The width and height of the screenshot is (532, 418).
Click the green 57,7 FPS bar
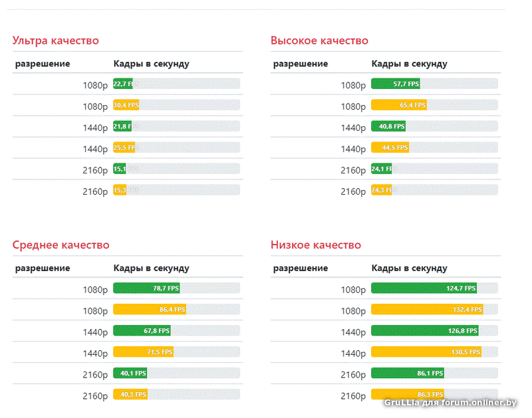tap(396, 84)
